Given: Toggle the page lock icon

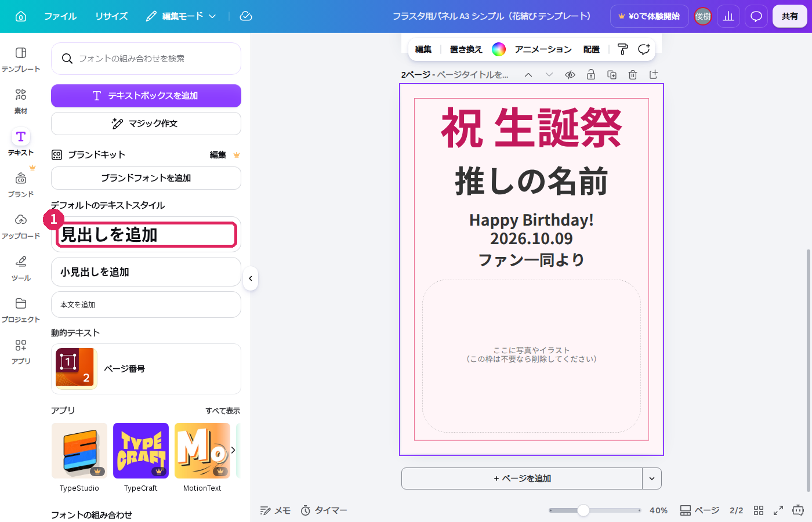Looking at the screenshot, I should [x=591, y=75].
